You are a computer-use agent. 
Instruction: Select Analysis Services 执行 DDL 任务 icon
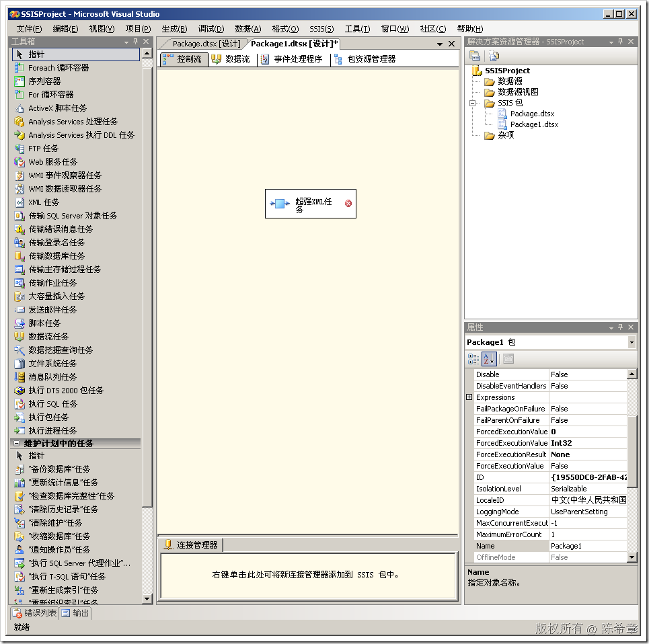[x=19, y=135]
